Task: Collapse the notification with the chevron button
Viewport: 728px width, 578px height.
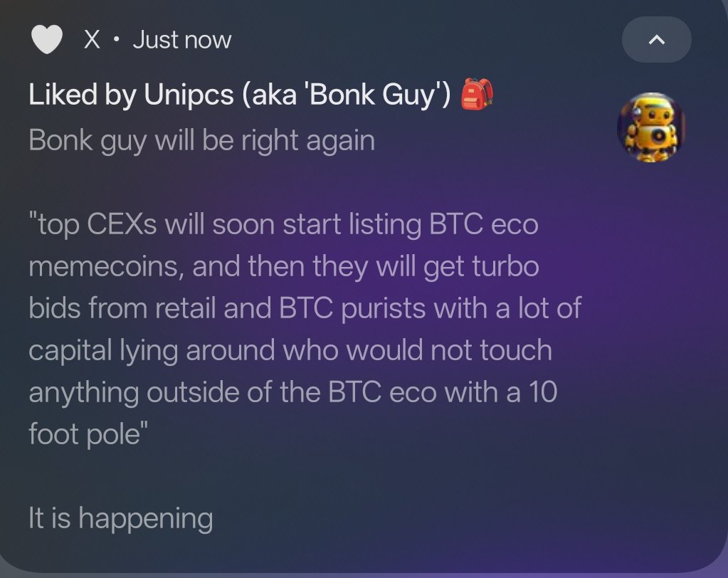Action: coord(657,39)
